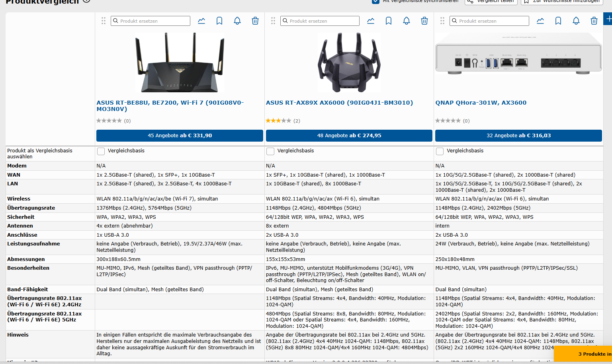
Task: Tick Vergleichsbasis checkbox for ASUS RT-BE88U
Action: (101, 151)
